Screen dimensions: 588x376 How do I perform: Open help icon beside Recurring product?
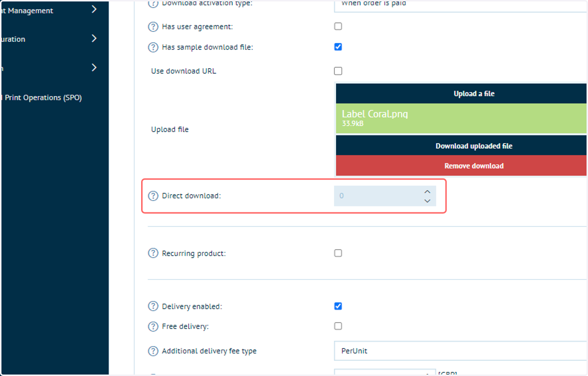[153, 253]
